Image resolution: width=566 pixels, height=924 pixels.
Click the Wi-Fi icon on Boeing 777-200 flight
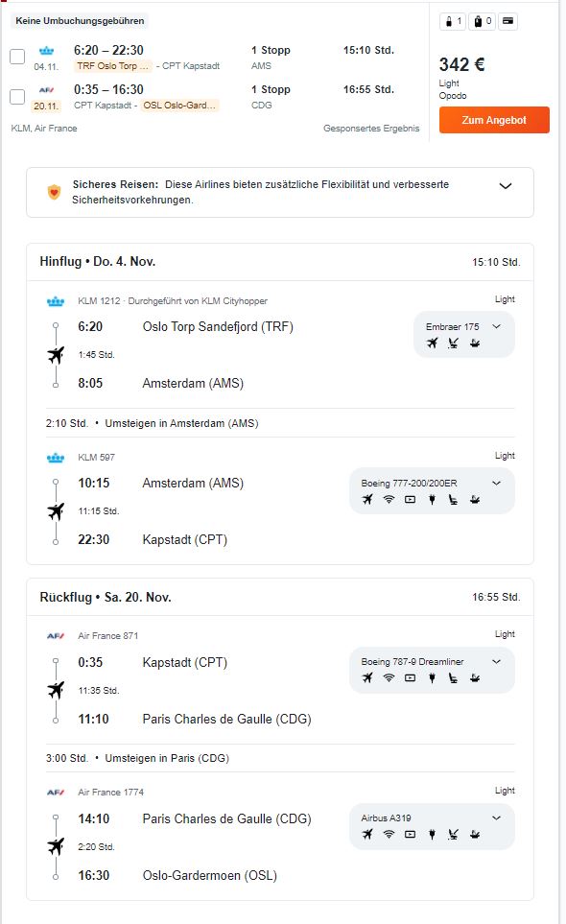(389, 500)
